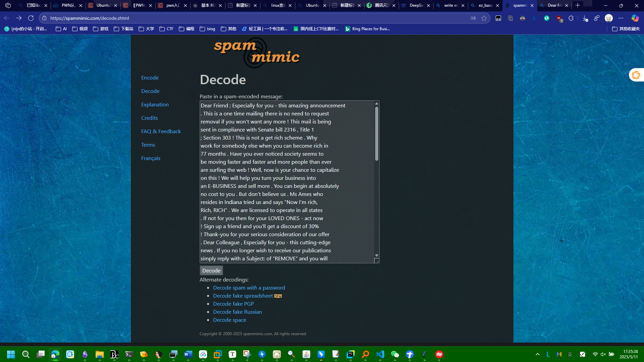Viewport: 644px width, 362px height.
Task: Open the 下载站 bookmarks folder
Action: [x=123, y=29]
